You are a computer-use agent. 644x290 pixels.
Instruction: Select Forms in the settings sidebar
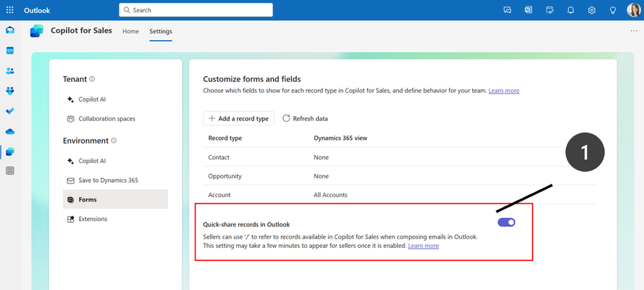pos(115,199)
